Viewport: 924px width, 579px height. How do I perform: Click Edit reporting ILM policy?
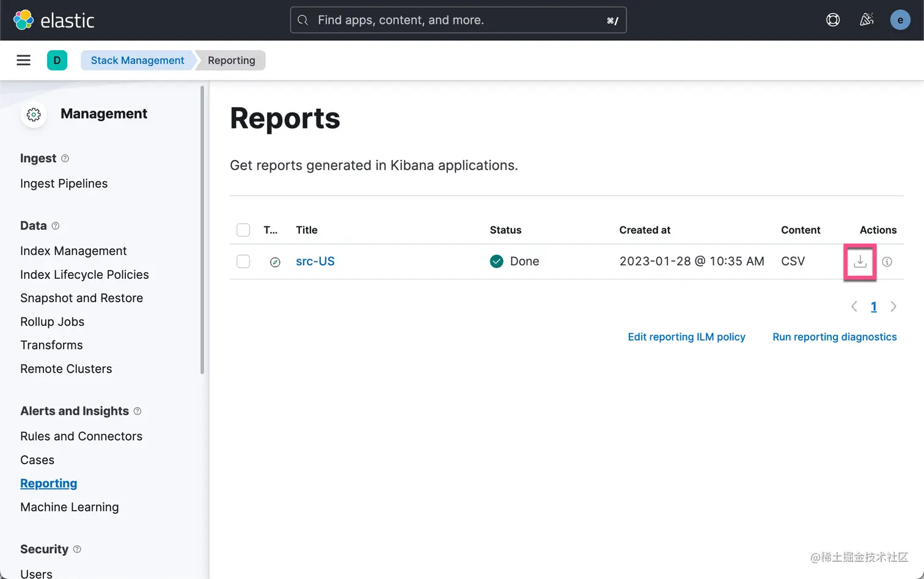click(x=686, y=337)
